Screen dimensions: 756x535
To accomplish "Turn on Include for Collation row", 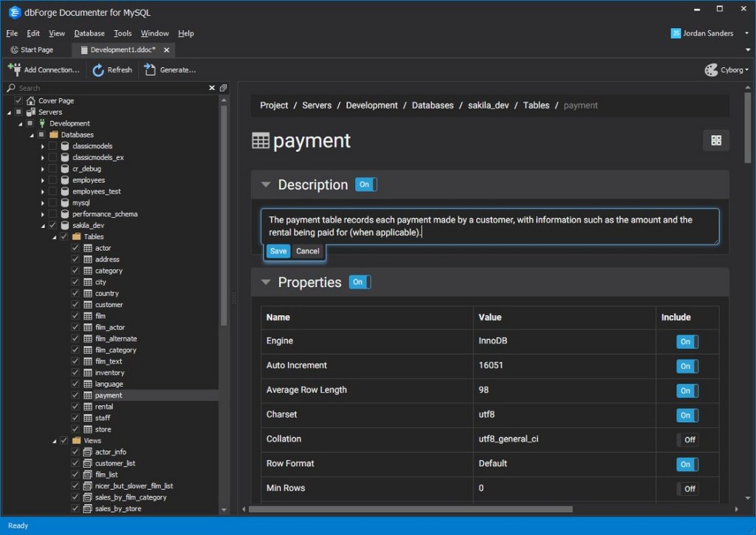I will 687,440.
